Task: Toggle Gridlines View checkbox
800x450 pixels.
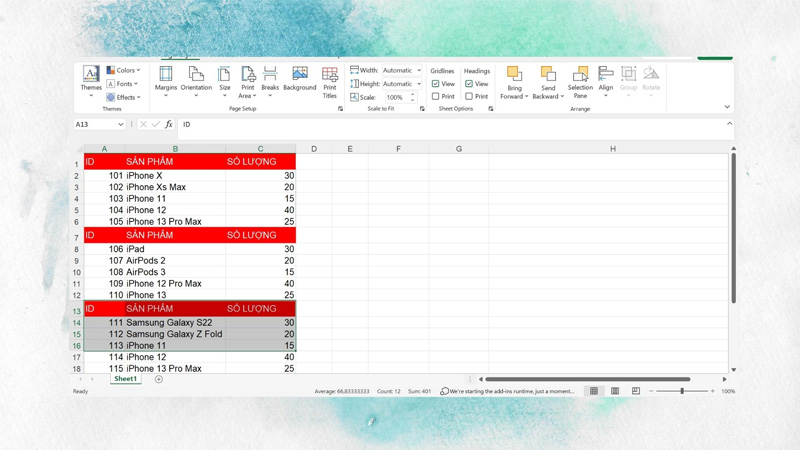Action: point(435,84)
